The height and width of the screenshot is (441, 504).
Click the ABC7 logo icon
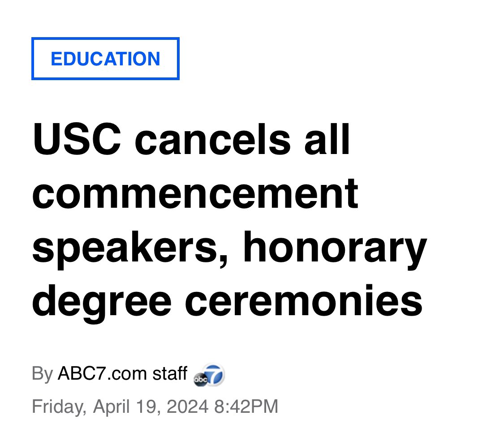point(209,375)
